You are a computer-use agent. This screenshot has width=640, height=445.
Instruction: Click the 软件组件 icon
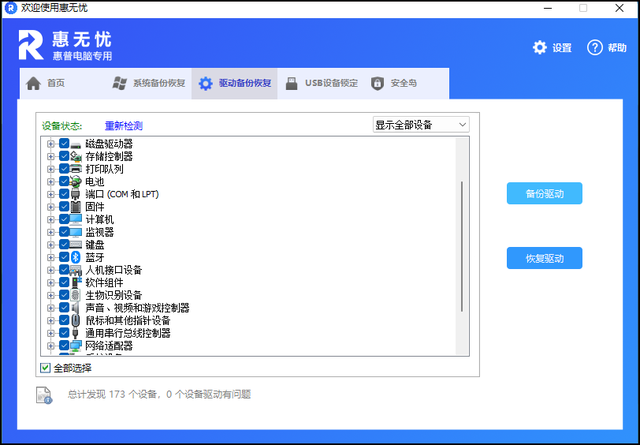(76, 283)
